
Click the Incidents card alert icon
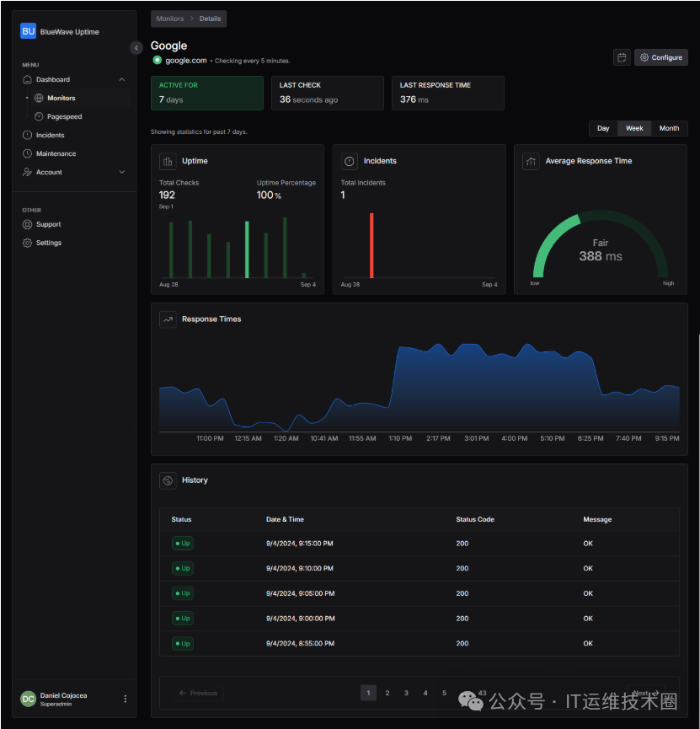click(x=350, y=161)
